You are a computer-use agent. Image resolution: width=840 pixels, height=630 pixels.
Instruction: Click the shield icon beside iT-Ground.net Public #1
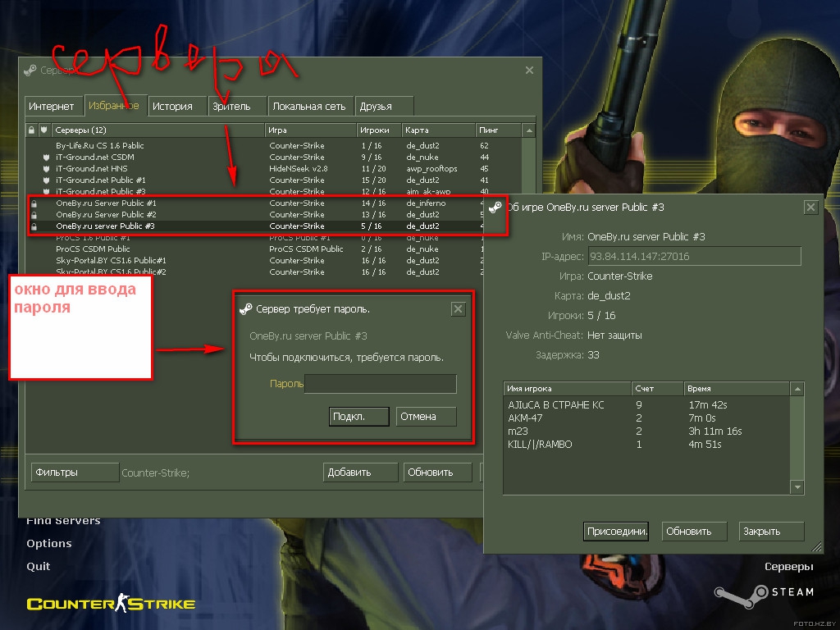coord(46,180)
